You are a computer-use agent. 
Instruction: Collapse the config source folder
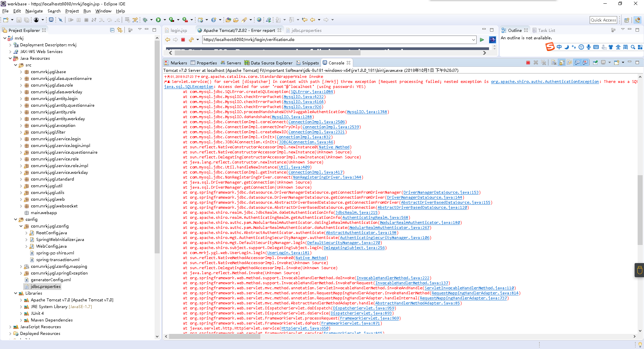15,219
